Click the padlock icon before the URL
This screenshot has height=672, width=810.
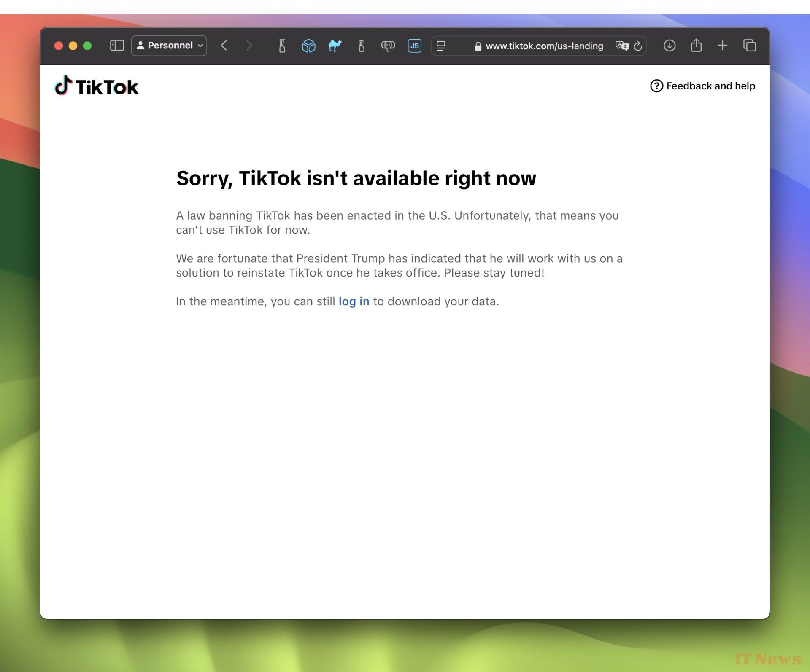[x=477, y=46]
